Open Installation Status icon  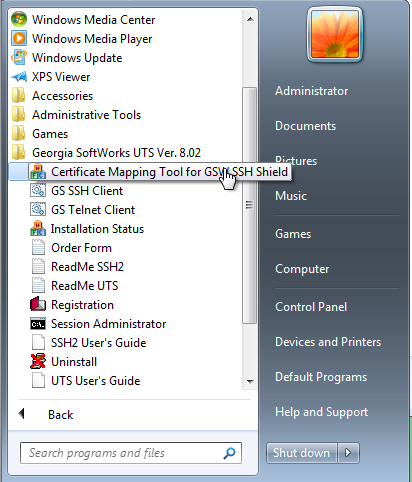(x=38, y=229)
